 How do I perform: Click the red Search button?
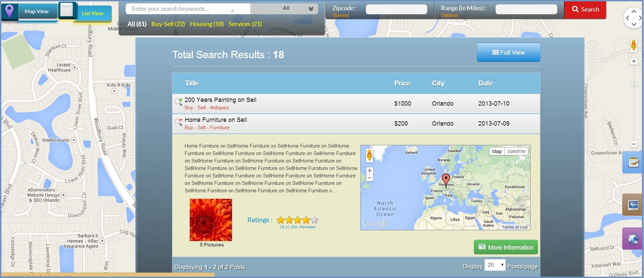click(585, 9)
